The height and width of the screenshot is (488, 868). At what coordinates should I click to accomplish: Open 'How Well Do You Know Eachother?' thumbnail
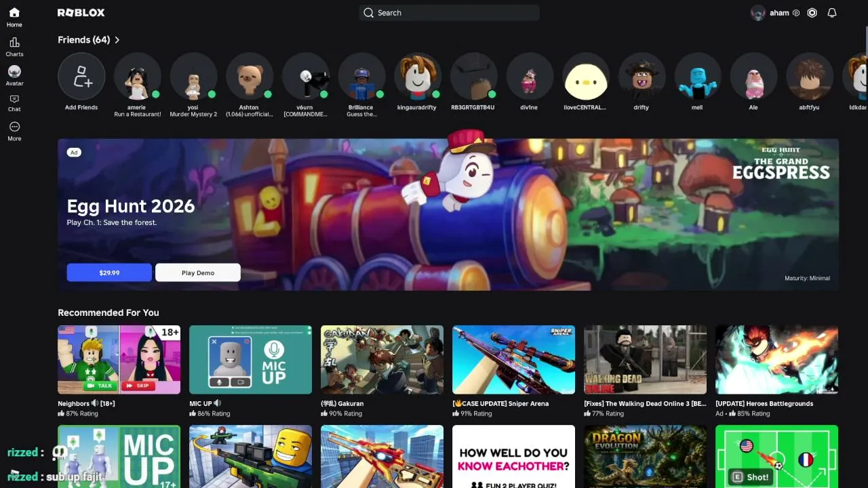[x=514, y=456]
